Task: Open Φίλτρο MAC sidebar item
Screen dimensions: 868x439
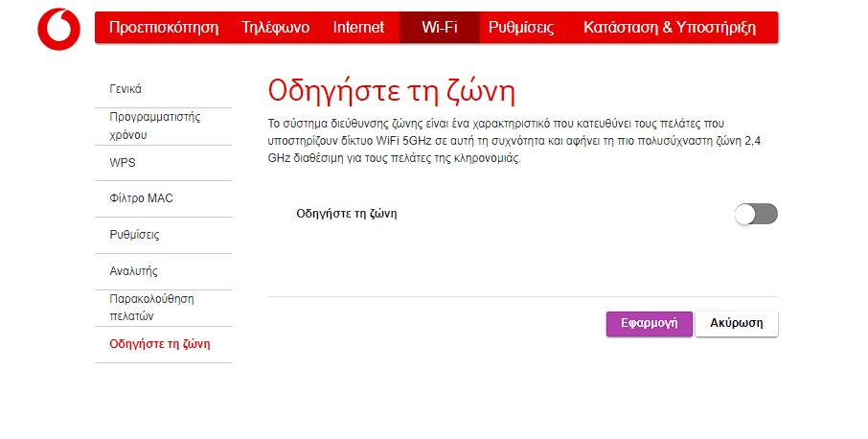Action: [x=163, y=198]
